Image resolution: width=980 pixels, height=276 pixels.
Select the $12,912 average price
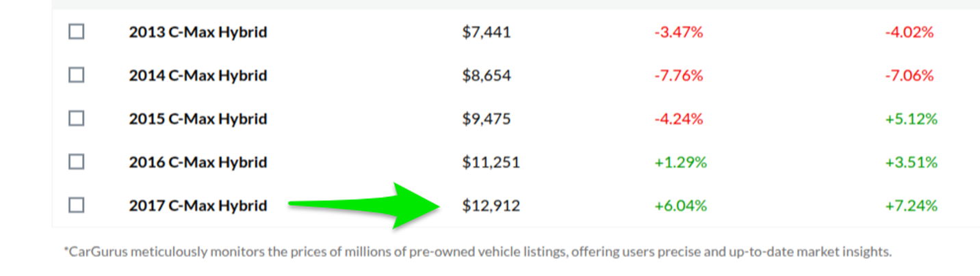point(491,205)
